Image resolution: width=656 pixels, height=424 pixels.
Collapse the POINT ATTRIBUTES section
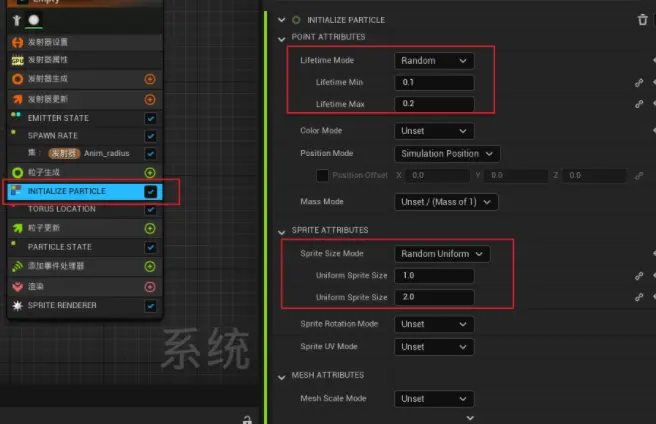click(282, 39)
